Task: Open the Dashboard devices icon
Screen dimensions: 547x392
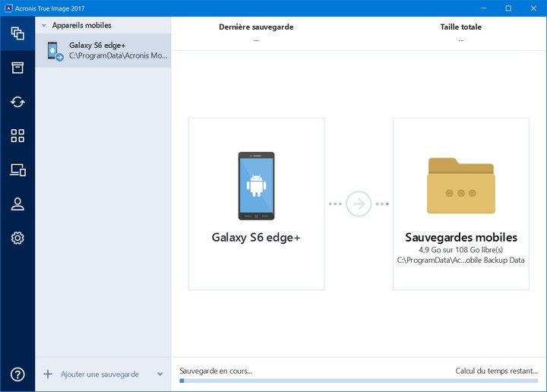Action: pyautogui.click(x=17, y=170)
